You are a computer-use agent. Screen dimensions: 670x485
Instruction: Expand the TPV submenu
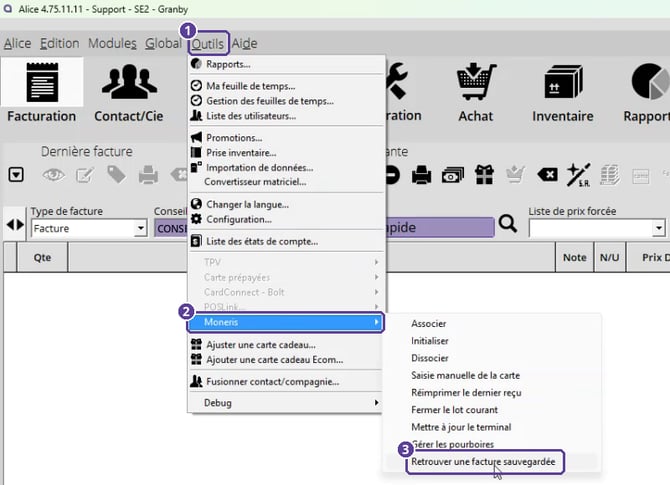point(286,262)
